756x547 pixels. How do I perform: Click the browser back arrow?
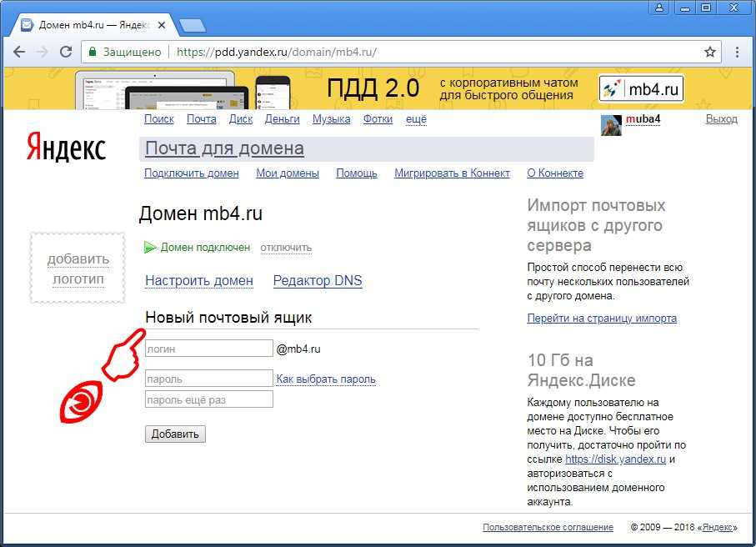tap(19, 52)
